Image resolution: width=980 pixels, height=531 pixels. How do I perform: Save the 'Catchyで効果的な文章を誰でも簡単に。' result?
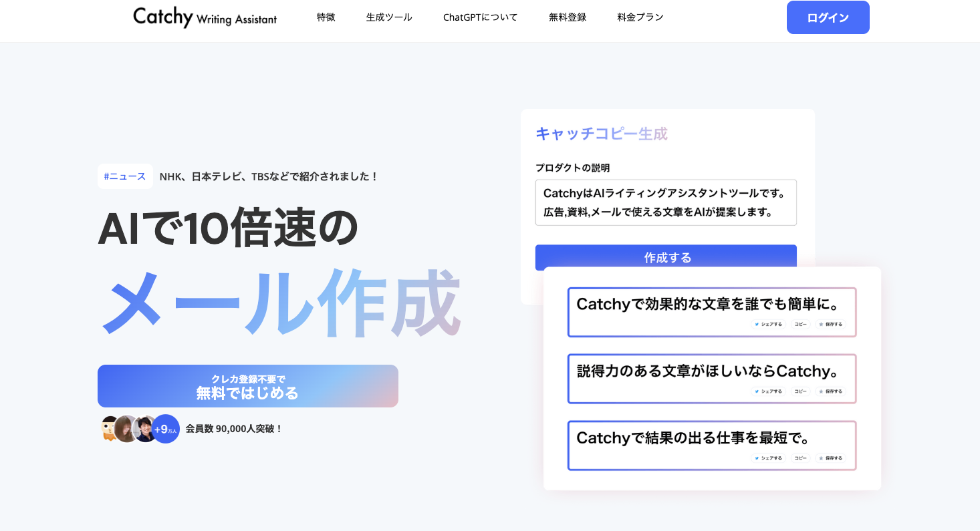[x=831, y=325]
